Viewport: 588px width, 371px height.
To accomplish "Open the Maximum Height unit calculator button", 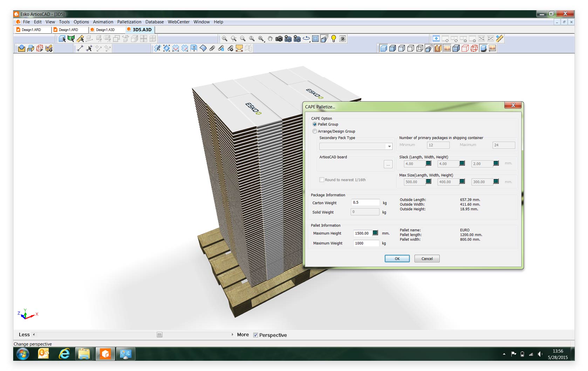I will click(375, 233).
